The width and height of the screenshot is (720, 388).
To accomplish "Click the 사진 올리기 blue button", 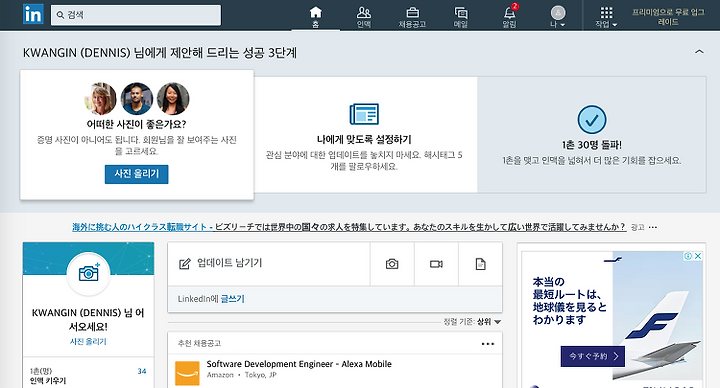I will click(x=136, y=174).
